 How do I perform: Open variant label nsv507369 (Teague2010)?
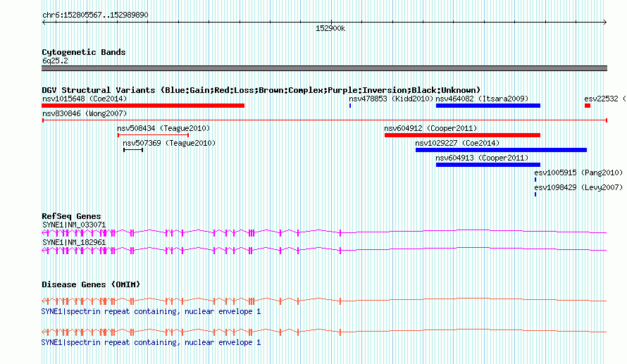point(169,143)
